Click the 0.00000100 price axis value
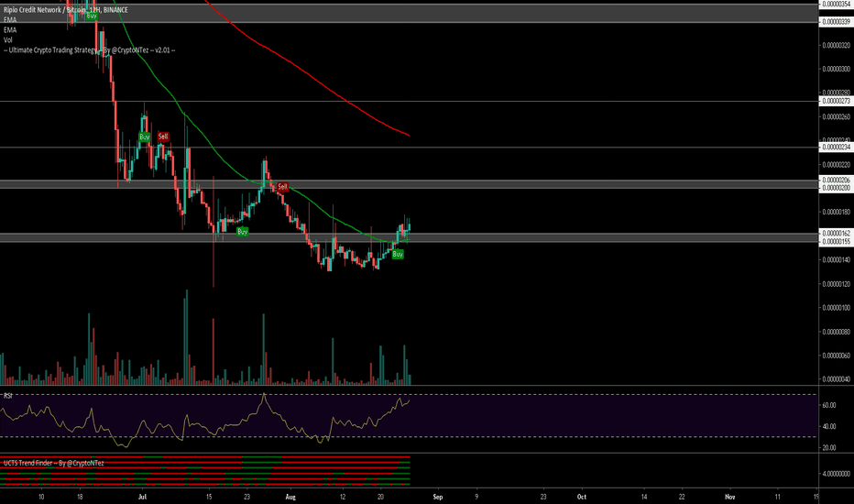 coord(836,308)
